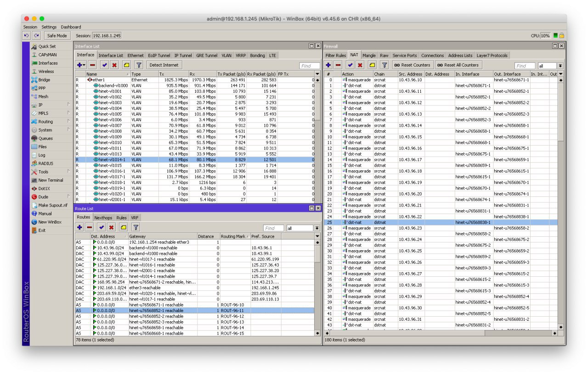Click the Find field in Interface List
This screenshot has width=588, height=374.
pos(310,66)
